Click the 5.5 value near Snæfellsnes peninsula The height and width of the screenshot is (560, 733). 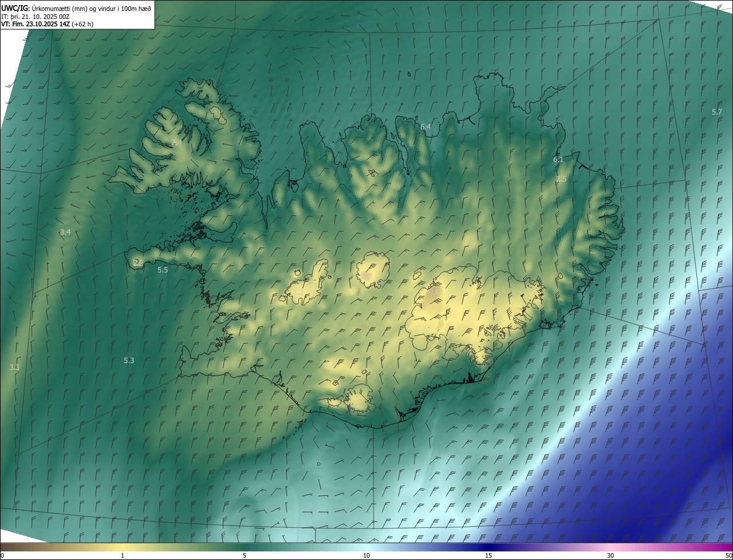pos(163,270)
